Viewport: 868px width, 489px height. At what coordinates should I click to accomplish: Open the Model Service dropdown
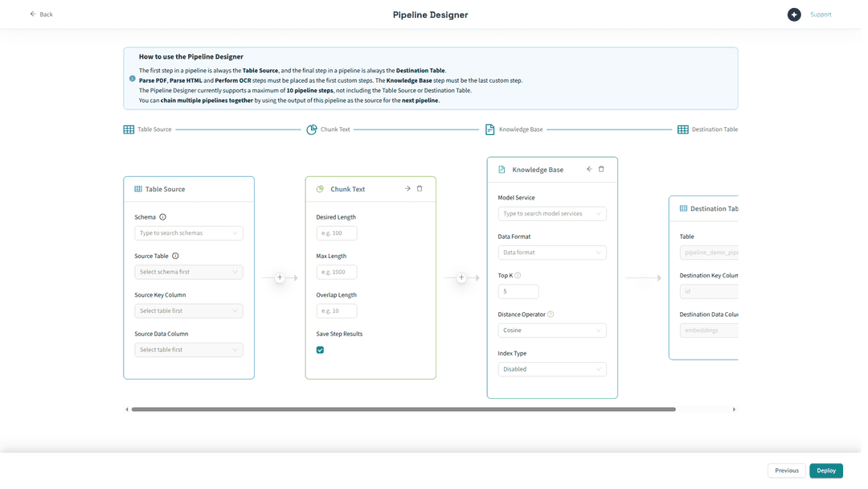click(551, 214)
